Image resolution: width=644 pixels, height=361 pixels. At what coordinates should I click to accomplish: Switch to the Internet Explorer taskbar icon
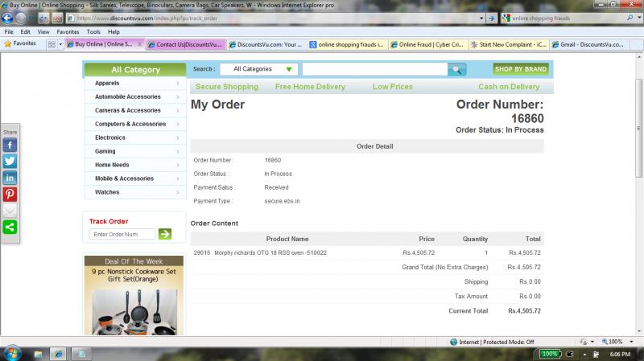[x=58, y=354]
